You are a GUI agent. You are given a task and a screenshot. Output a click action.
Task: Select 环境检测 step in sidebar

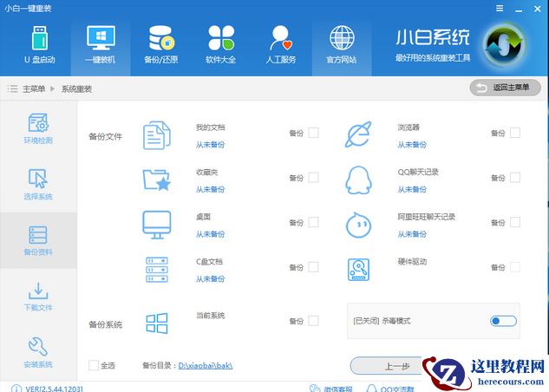pyautogui.click(x=38, y=128)
